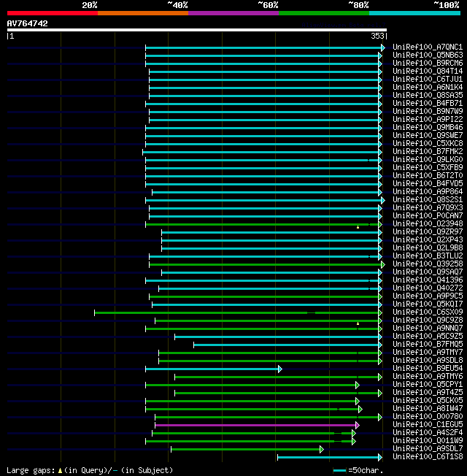
Task: Click the UniRef100_B9N7W9 label
Action: coord(428,112)
